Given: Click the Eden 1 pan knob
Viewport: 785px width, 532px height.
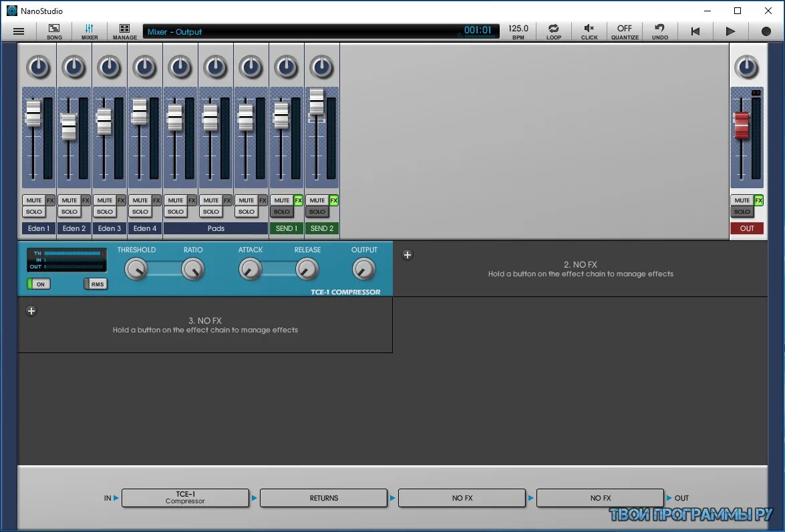Looking at the screenshot, I should [x=39, y=67].
